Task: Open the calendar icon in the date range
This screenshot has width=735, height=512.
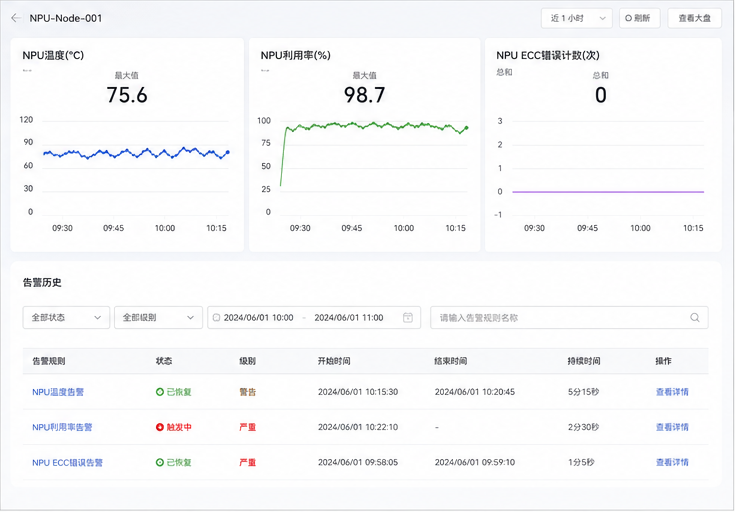Action: [408, 317]
